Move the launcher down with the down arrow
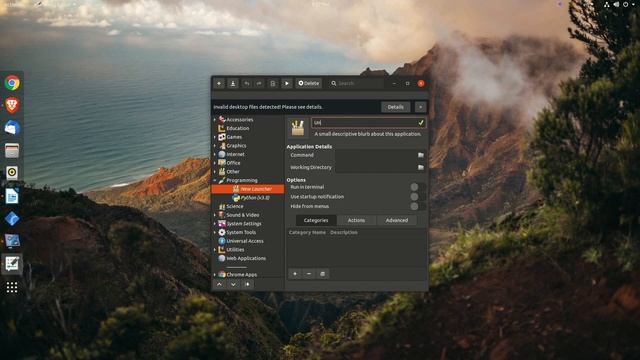The image size is (640, 360). [233, 284]
